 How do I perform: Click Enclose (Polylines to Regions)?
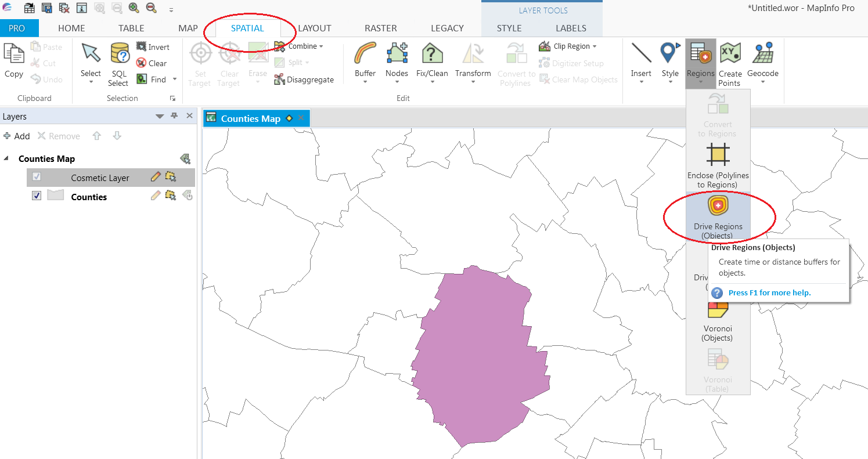pyautogui.click(x=718, y=164)
